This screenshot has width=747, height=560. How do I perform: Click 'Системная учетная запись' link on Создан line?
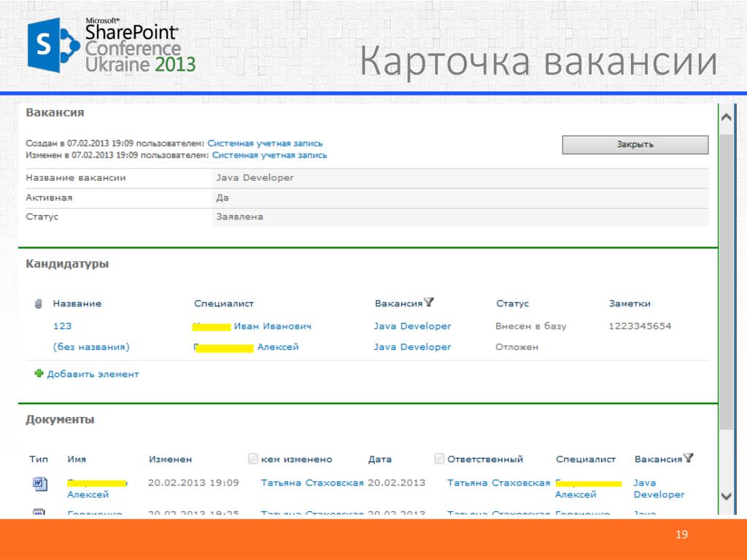tap(265, 144)
